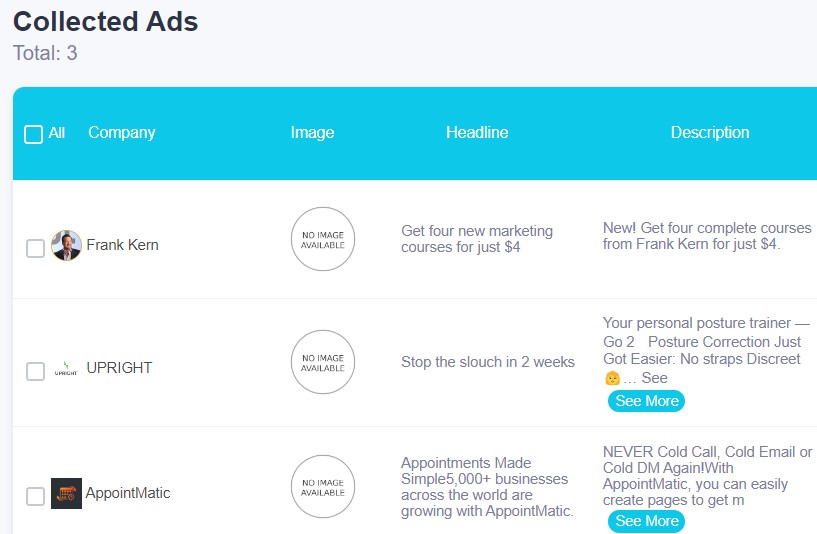This screenshot has height=534, width=817.
Task: Click the UPRIGHT company logo
Action: (x=66, y=368)
